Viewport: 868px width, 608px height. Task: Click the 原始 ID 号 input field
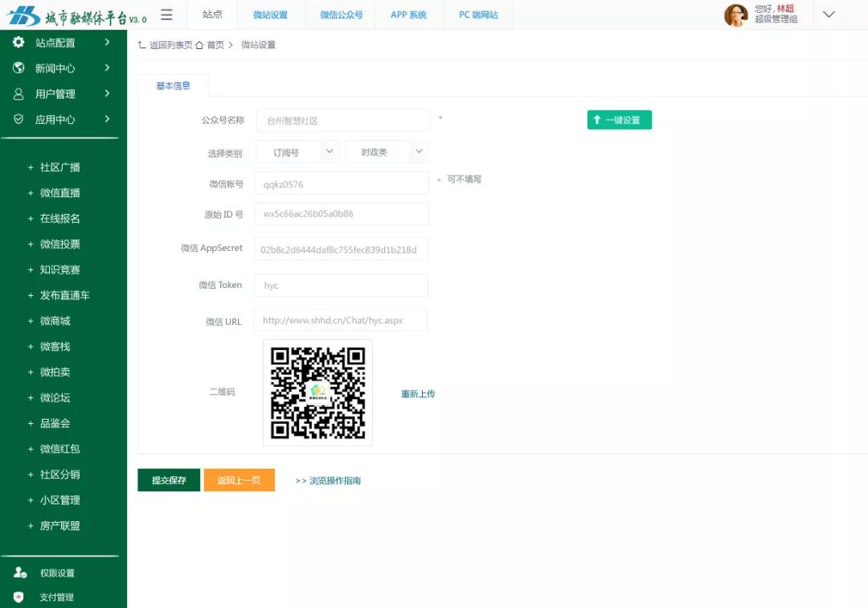[342, 214]
